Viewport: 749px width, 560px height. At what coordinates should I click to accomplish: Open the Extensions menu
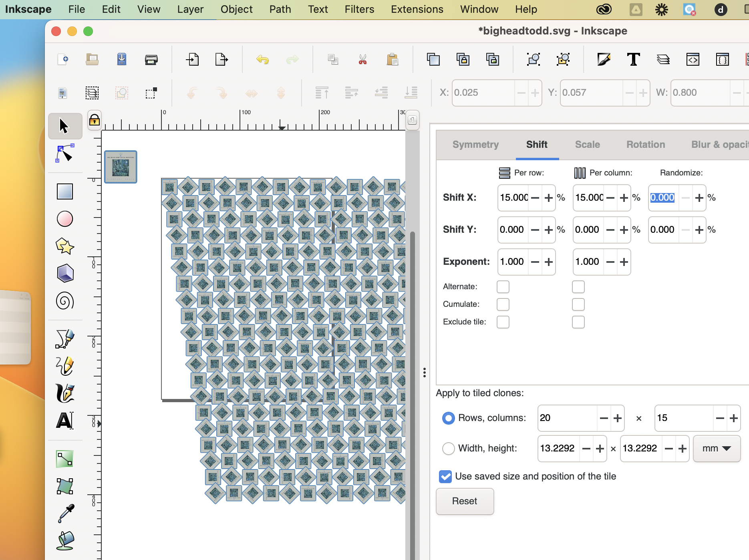pos(417,9)
